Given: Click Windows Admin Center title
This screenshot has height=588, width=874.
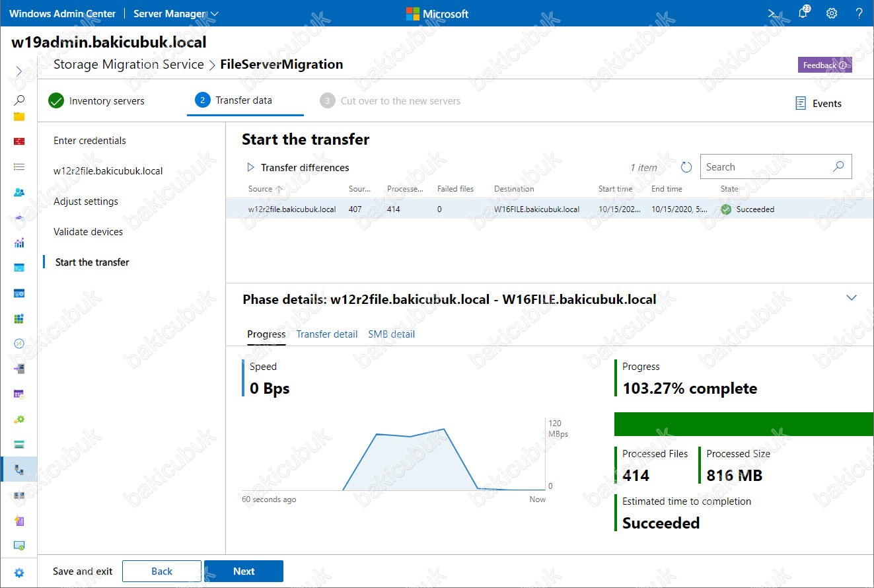Looking at the screenshot, I should point(62,13).
